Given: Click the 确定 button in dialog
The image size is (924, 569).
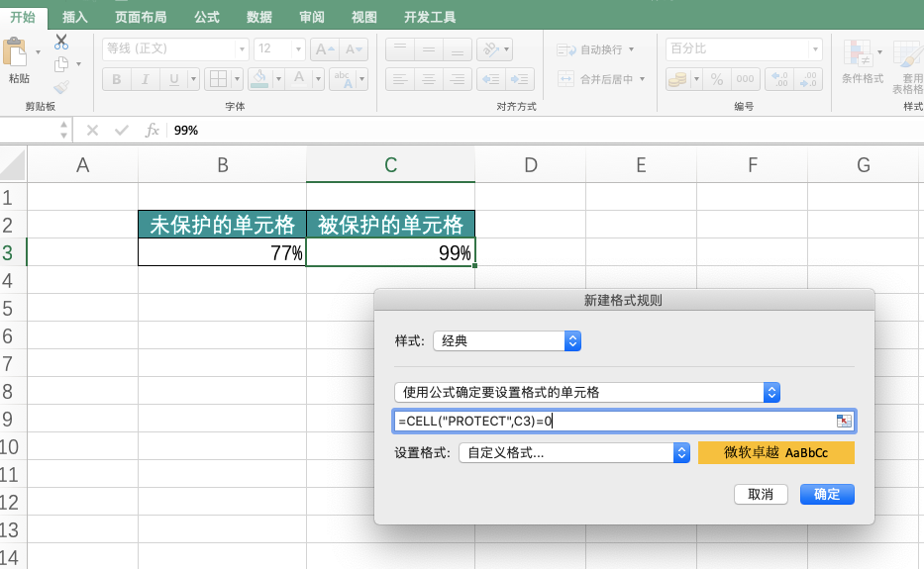Looking at the screenshot, I should coord(827,494).
